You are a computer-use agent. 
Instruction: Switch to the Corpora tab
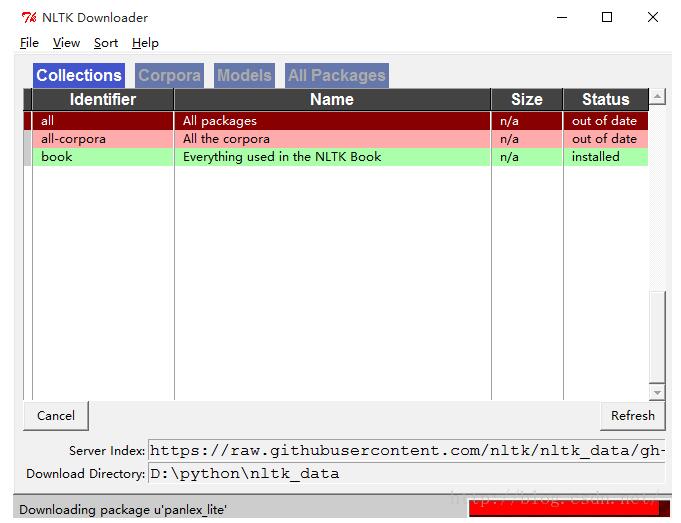click(169, 76)
